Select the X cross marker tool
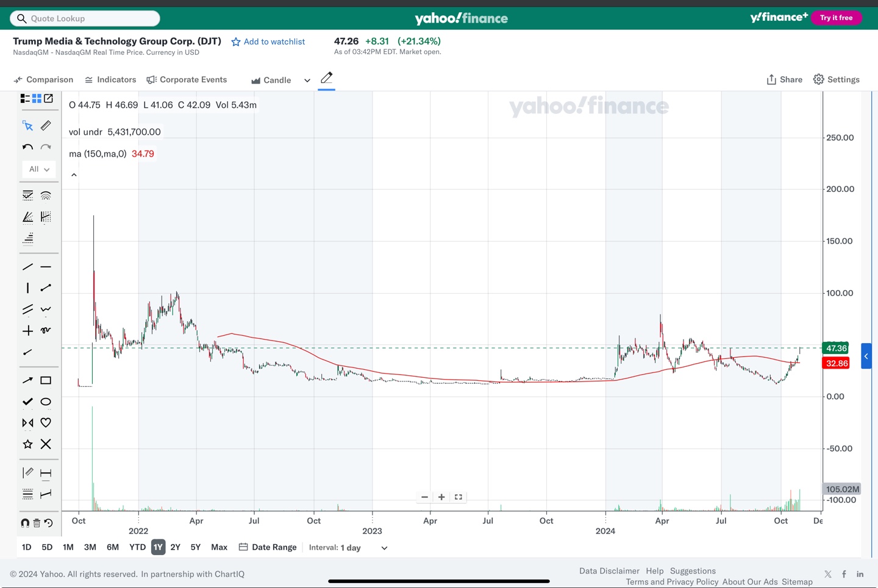This screenshot has height=588, width=878. point(46,444)
